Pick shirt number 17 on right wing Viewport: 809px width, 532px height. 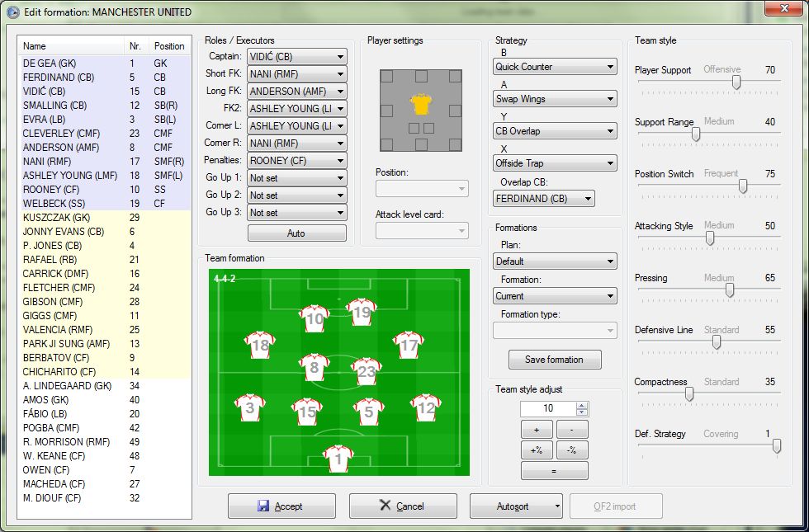(x=409, y=346)
